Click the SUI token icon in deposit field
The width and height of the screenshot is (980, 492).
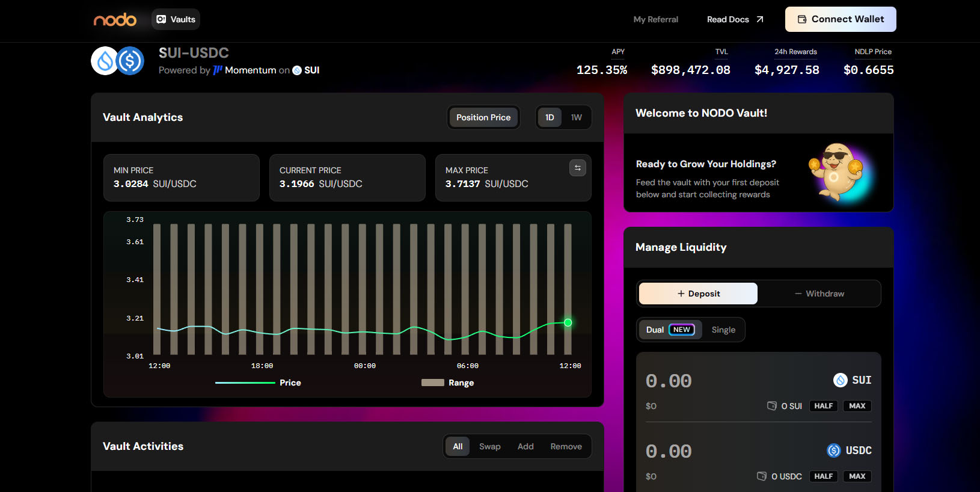[x=840, y=380]
